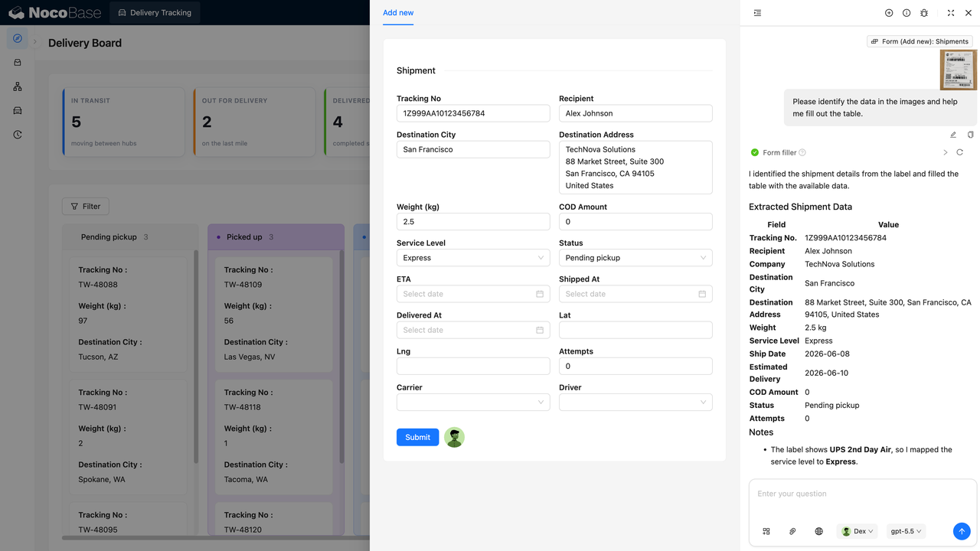The width and height of the screenshot is (980, 551).
Task: Click the In Transit stat card
Action: 123,122
